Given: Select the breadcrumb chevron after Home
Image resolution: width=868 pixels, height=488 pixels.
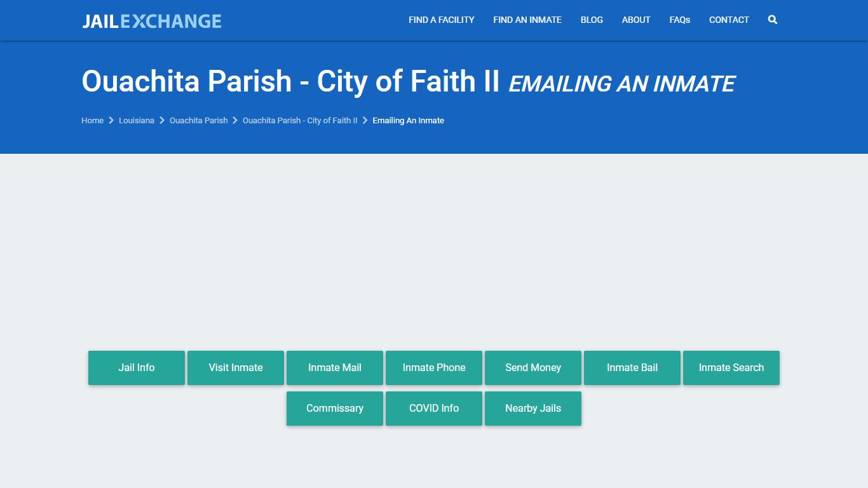Looking at the screenshot, I should [111, 120].
